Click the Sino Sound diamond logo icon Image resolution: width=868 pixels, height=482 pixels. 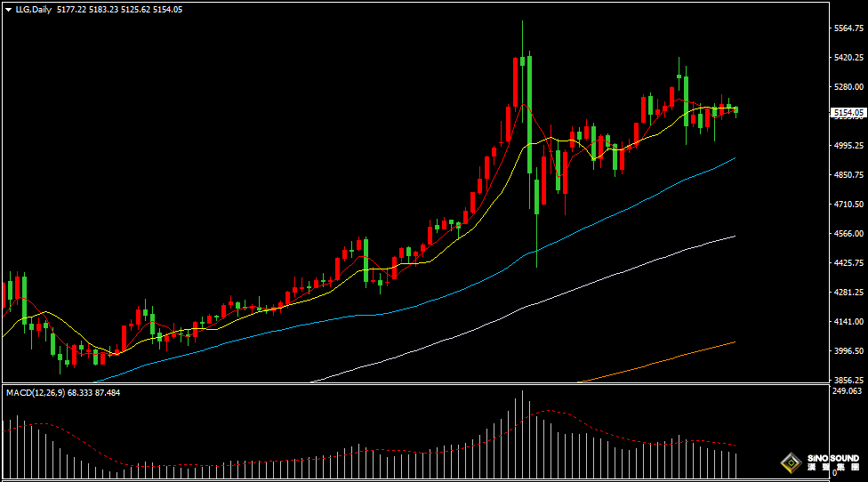(791, 462)
